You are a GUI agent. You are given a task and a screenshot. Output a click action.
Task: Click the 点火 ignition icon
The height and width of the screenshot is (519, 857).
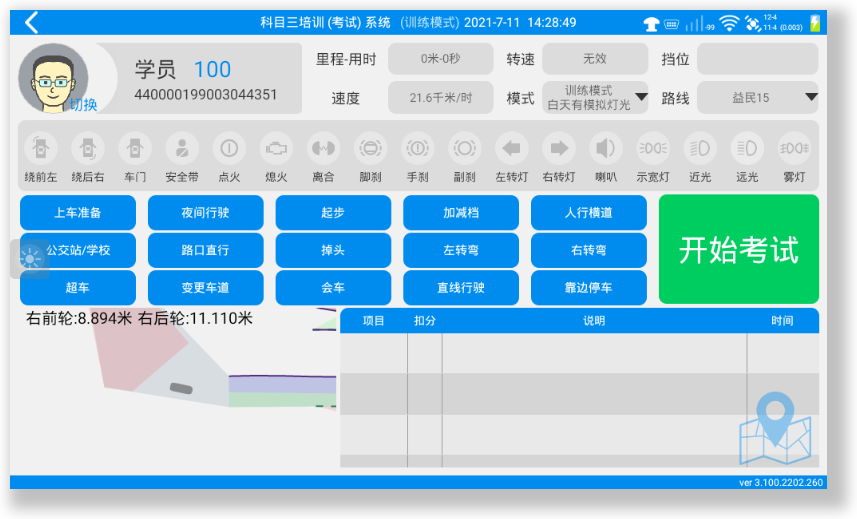tap(229, 149)
